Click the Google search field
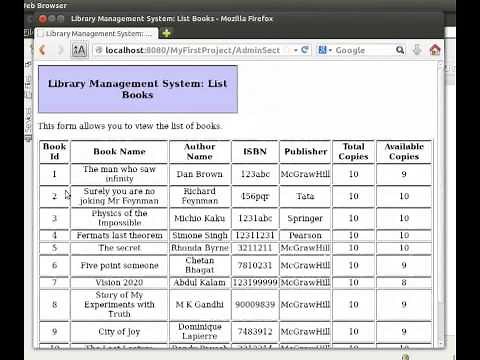Image resolution: width=480 pixels, height=360 pixels. tap(363, 50)
